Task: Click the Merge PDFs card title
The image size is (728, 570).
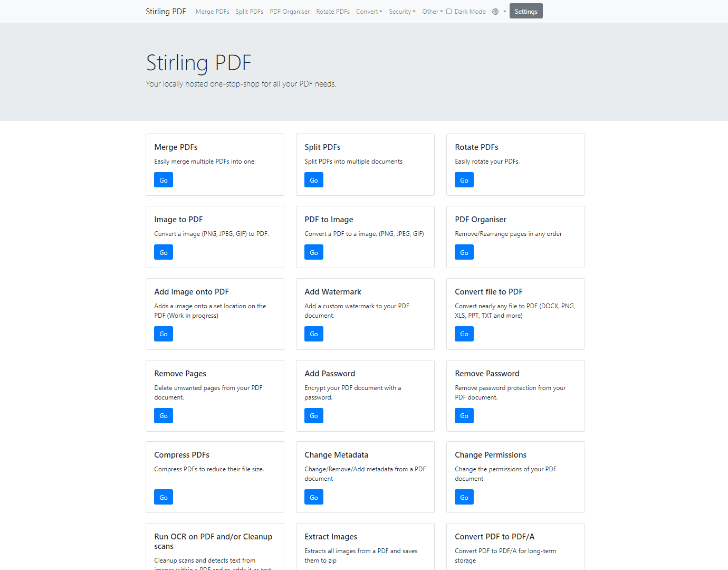Action: tap(176, 147)
